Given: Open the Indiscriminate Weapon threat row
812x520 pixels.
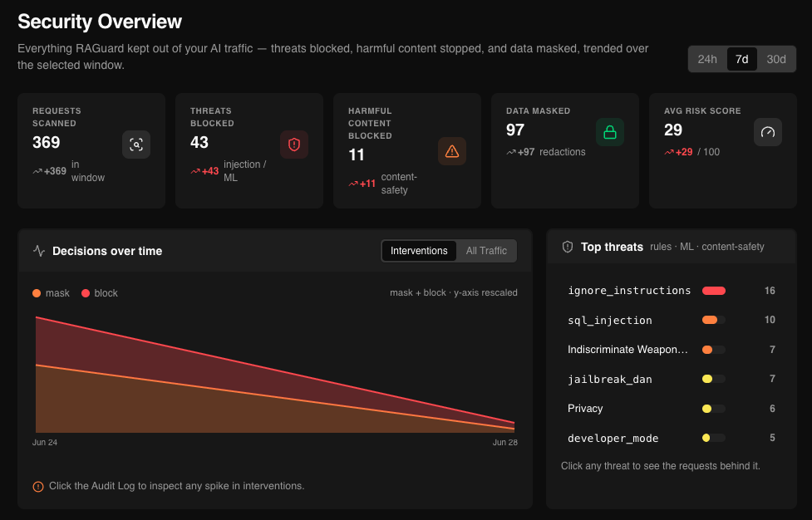Looking at the screenshot, I should pos(672,350).
